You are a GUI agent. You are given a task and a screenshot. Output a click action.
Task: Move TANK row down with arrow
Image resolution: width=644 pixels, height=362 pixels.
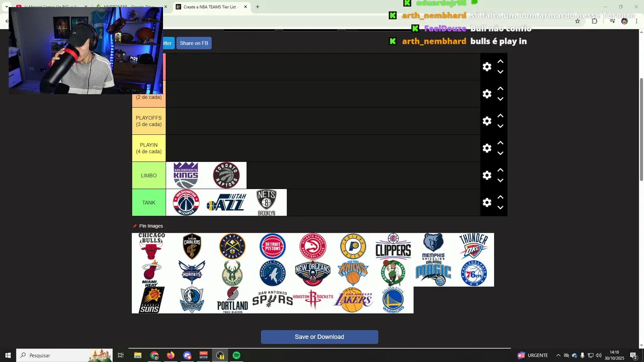tap(501, 208)
